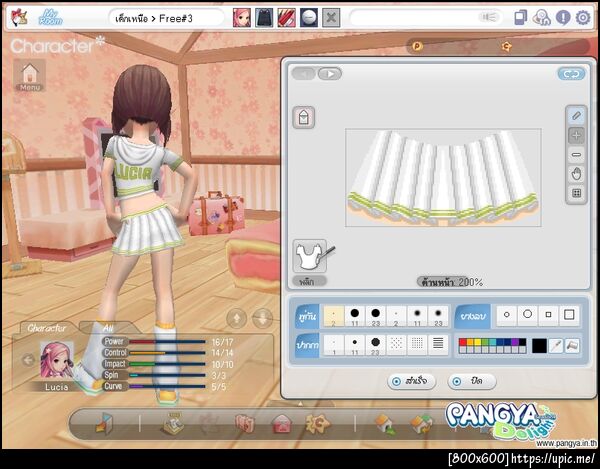Open the shirt template icon above canvas

pos(304,117)
